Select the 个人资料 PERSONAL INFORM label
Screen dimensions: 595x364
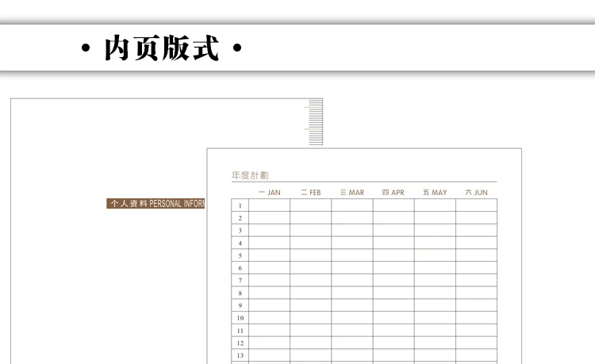155,204
